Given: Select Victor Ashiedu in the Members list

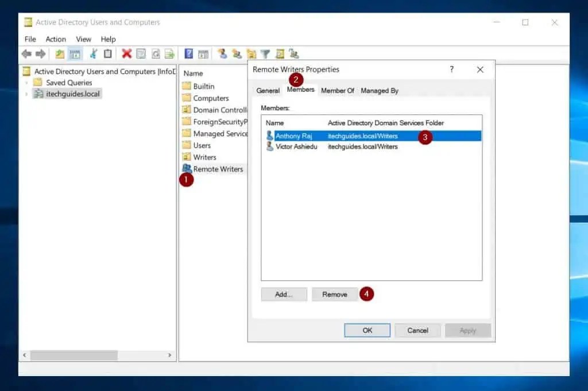Looking at the screenshot, I should 292,146.
